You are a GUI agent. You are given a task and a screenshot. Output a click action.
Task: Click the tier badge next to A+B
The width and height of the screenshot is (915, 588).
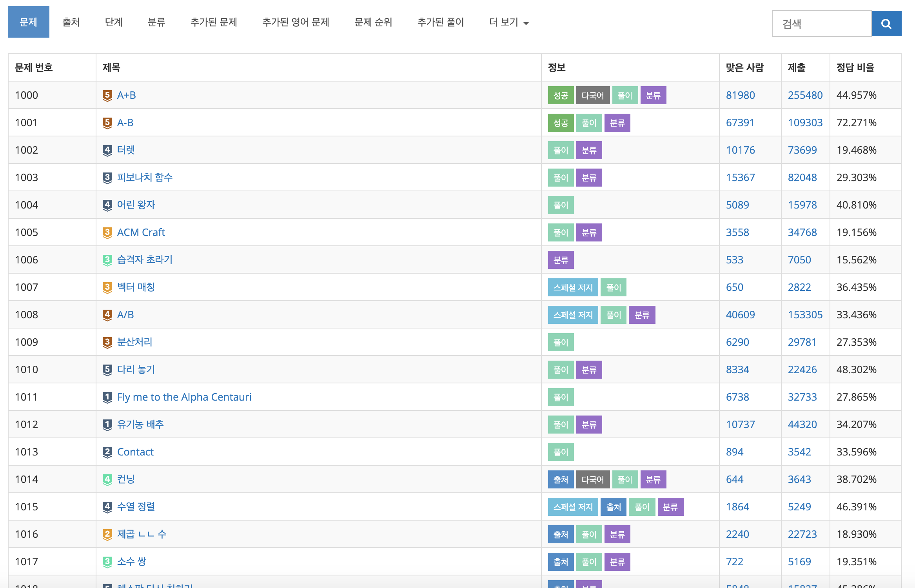click(x=107, y=95)
